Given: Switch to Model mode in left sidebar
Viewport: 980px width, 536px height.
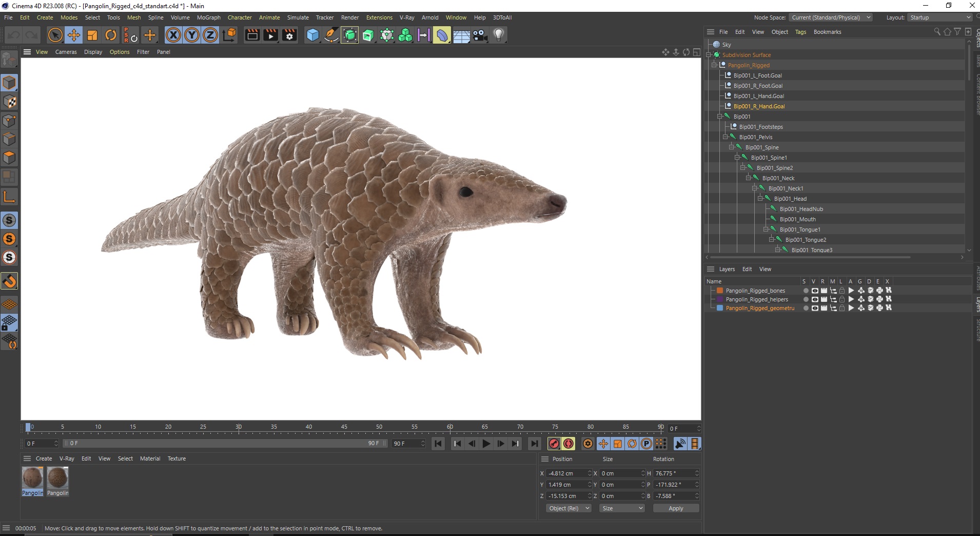Looking at the screenshot, I should (9, 83).
